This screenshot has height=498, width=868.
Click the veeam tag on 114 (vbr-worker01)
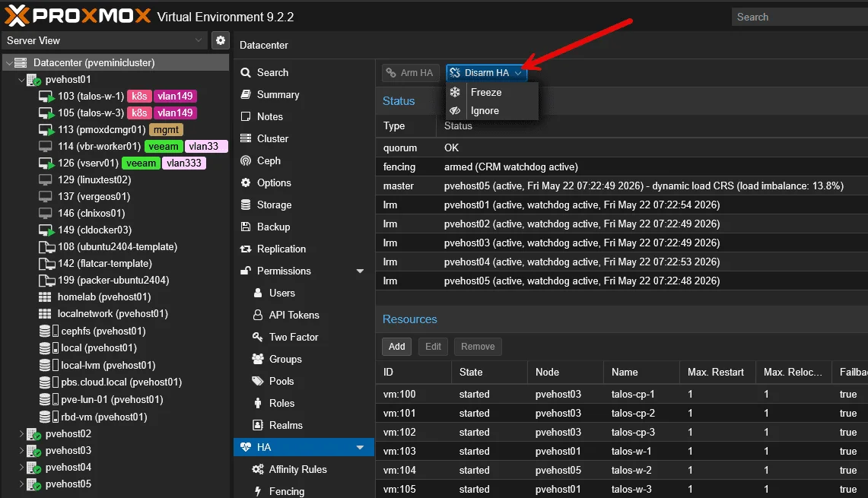tap(164, 147)
